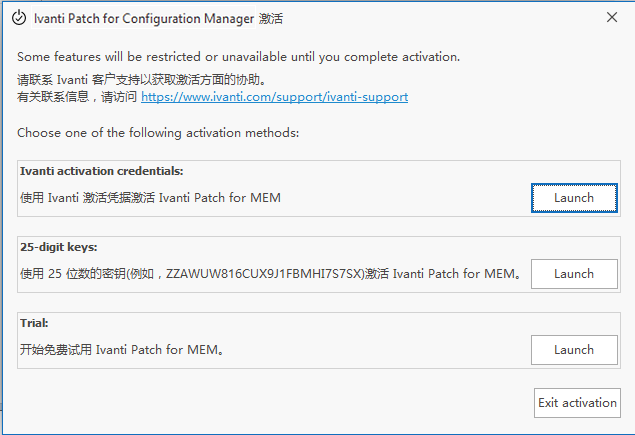Image resolution: width=635 pixels, height=435 pixels.
Task: Click the 开始免费试用 trial description text
Action: (x=122, y=350)
